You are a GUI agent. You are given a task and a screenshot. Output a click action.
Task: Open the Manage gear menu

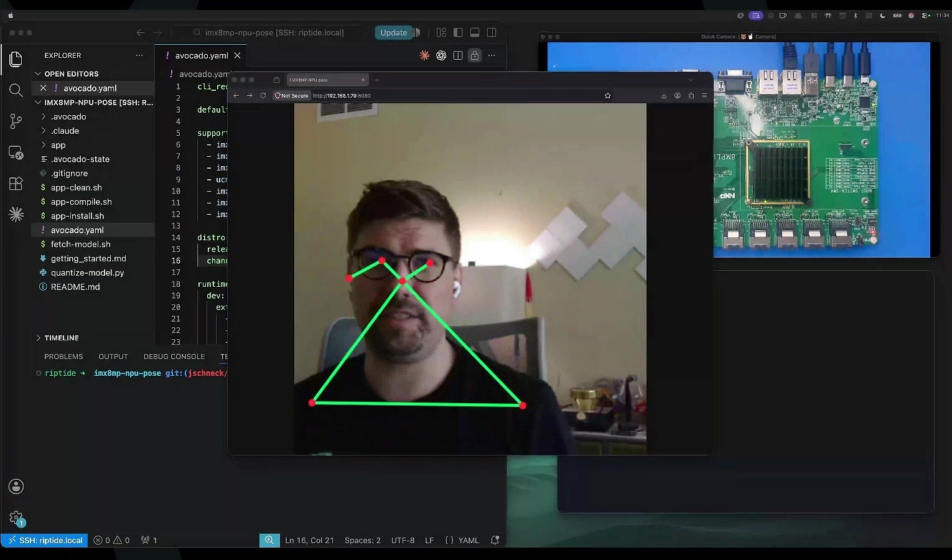click(x=16, y=518)
